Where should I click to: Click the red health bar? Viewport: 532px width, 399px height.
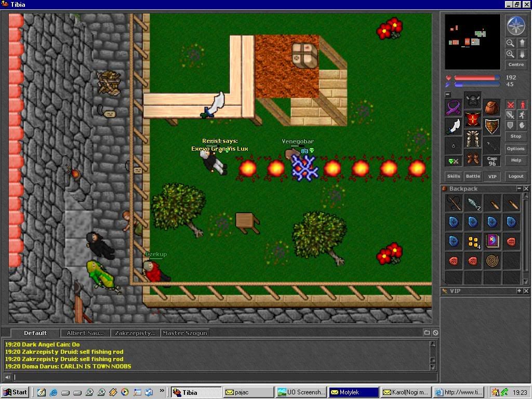477,78
